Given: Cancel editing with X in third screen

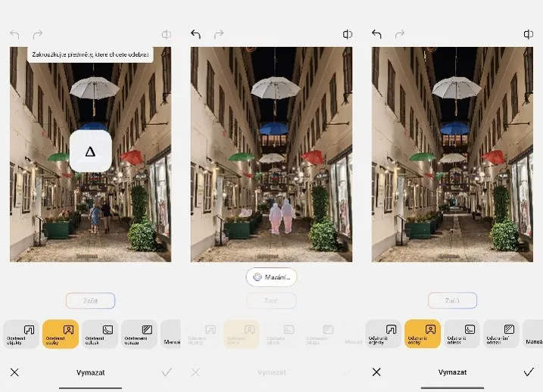Looking at the screenshot, I should [x=376, y=372].
